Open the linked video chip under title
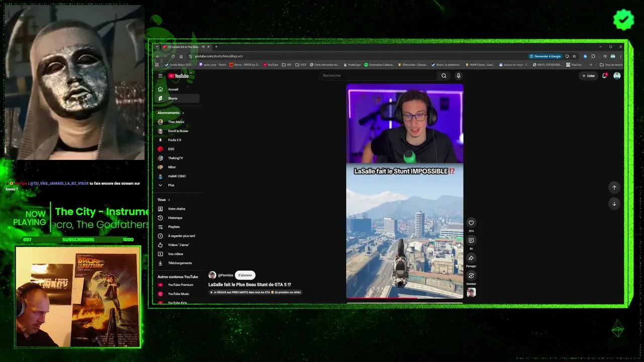Image resolution: width=644 pixels, height=362 pixels. (255, 292)
